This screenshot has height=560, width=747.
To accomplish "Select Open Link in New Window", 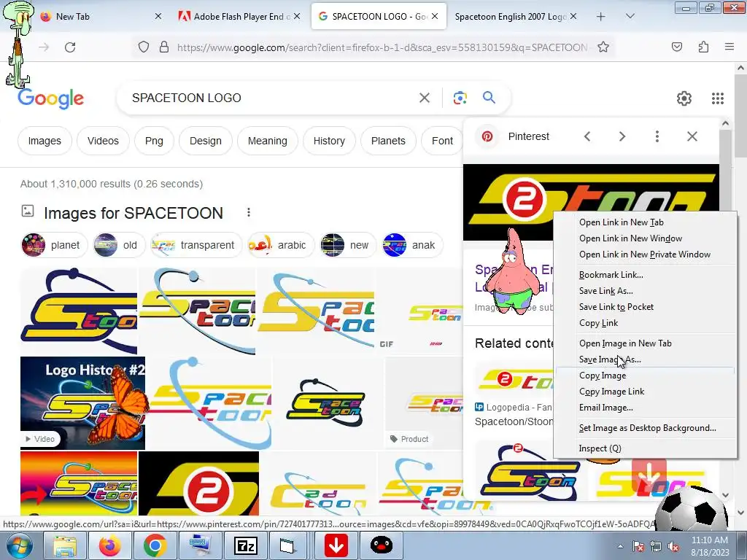I will 630,238.
